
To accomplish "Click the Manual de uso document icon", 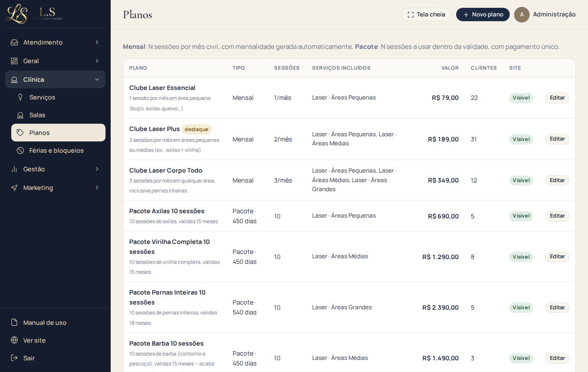I will coord(14,323).
